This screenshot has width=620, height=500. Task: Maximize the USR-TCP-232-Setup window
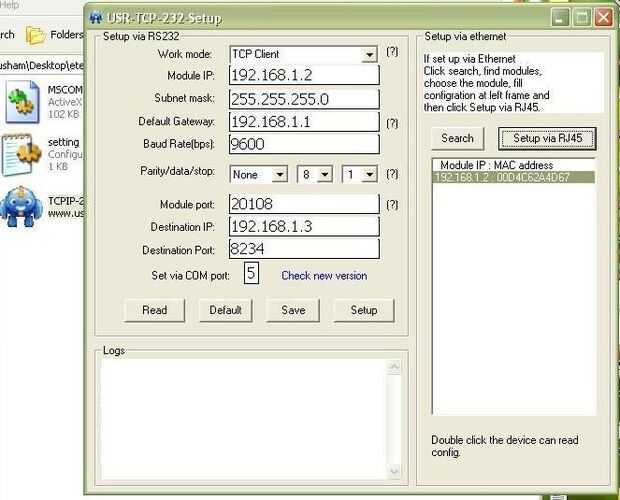582,17
